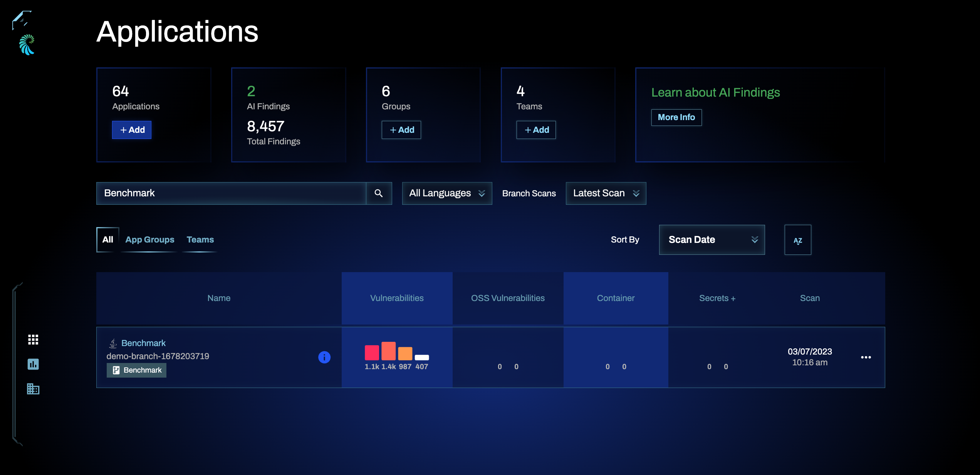Image resolution: width=980 pixels, height=475 pixels.
Task: Click the More Info button
Action: pyautogui.click(x=676, y=117)
